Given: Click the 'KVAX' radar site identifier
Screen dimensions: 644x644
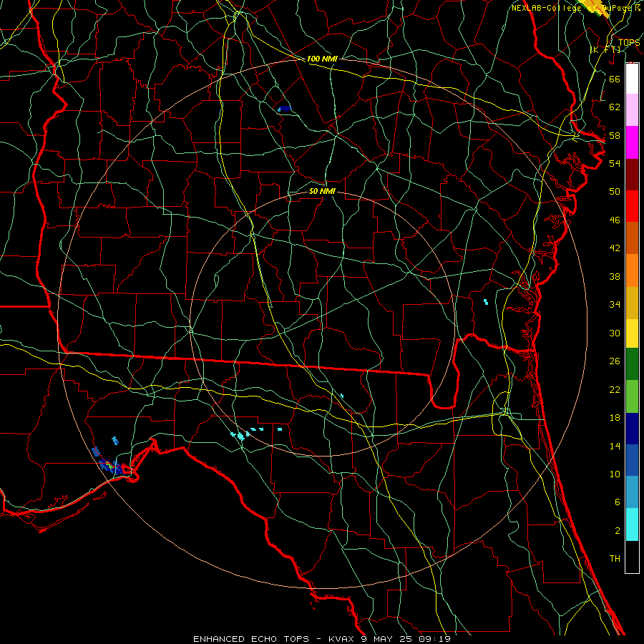Looking at the screenshot, I should tap(342, 639).
